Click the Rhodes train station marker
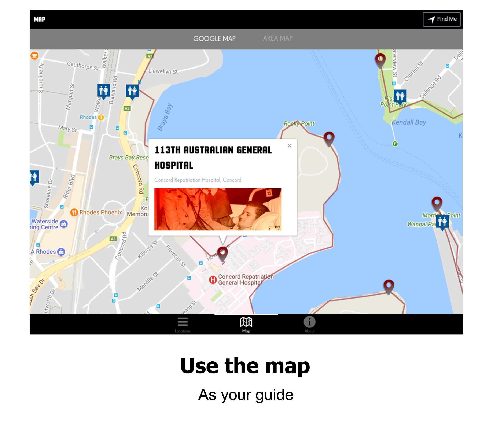 (101, 117)
